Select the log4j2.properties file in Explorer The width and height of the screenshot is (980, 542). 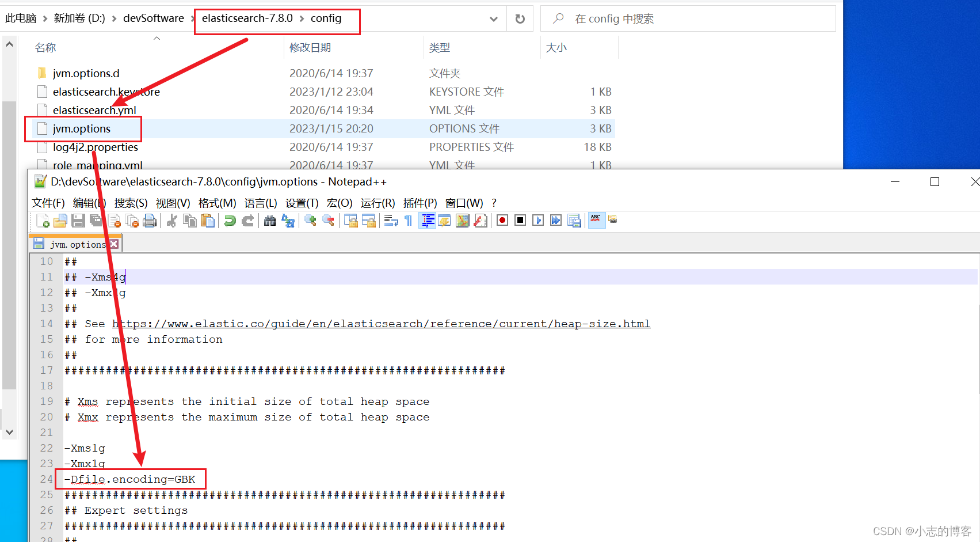point(95,147)
